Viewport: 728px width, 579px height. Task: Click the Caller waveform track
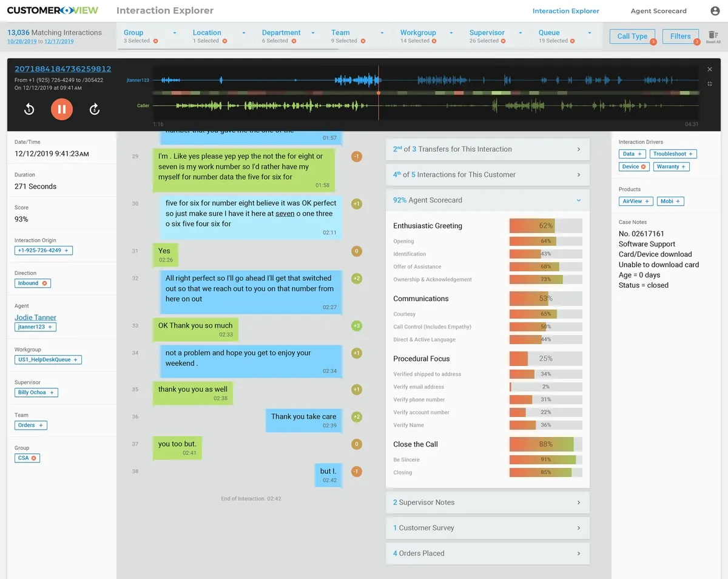point(425,106)
